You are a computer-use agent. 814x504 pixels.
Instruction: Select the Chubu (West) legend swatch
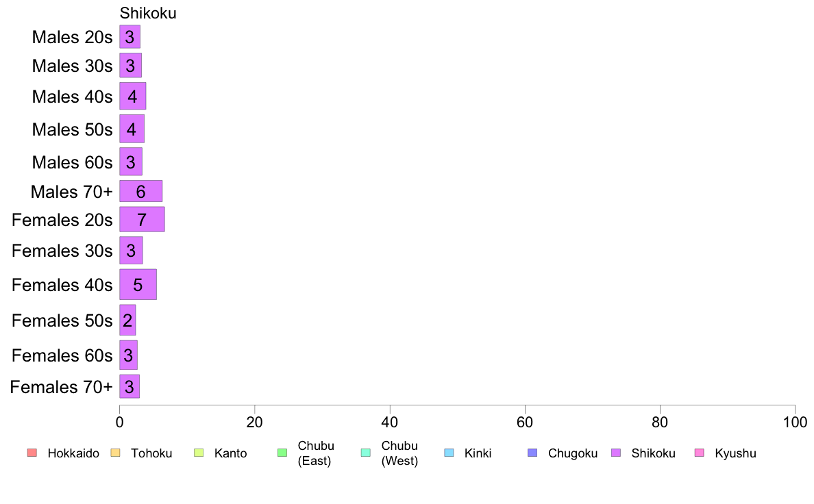click(x=365, y=453)
